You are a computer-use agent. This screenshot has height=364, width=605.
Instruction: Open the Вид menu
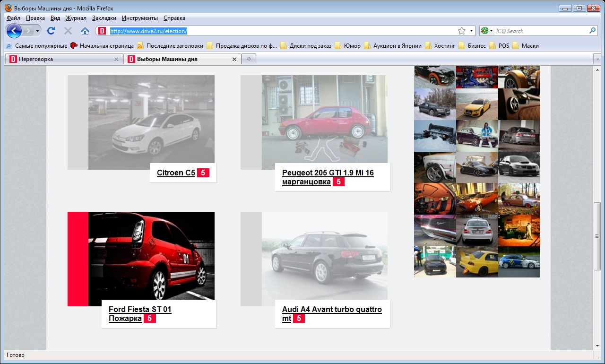coord(55,18)
